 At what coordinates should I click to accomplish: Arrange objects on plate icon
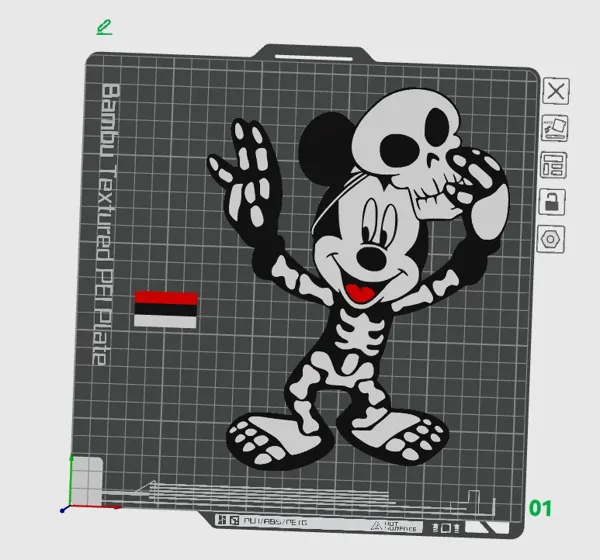[553, 165]
